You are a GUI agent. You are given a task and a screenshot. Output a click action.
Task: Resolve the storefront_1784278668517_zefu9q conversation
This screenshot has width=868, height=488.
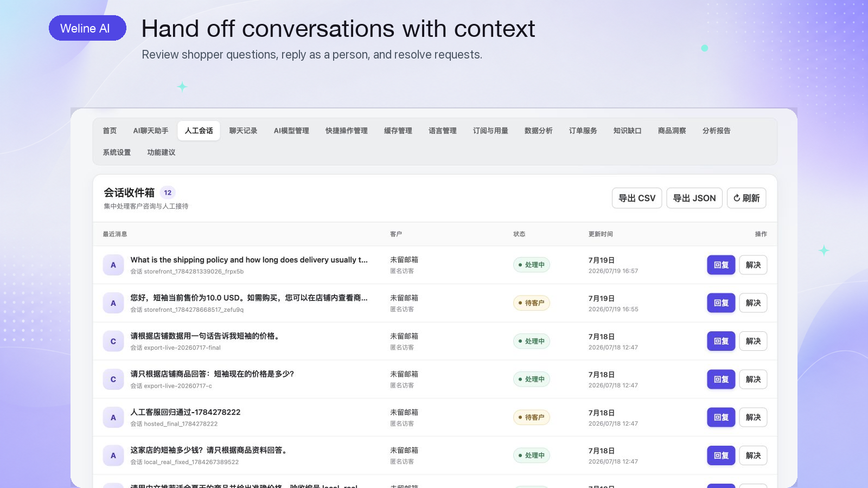click(753, 303)
